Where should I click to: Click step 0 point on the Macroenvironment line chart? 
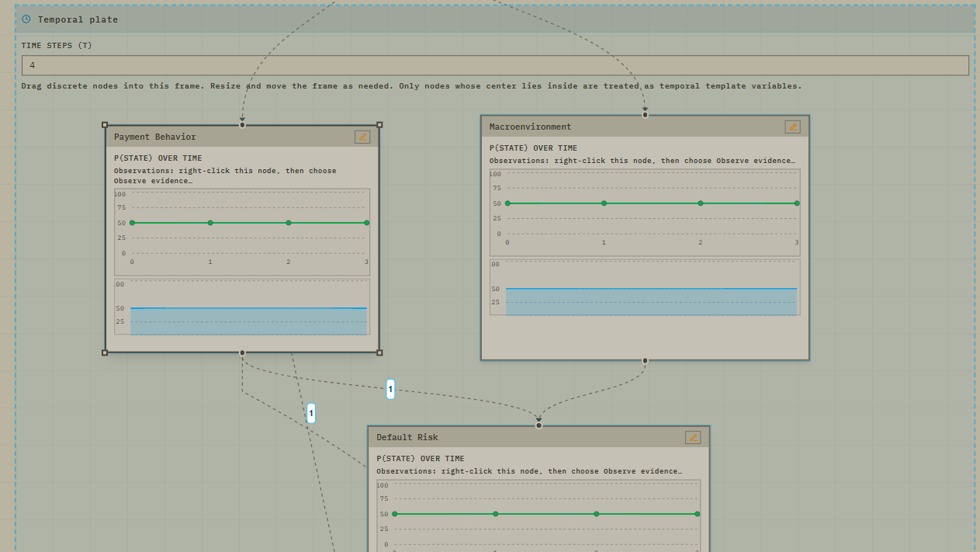(x=507, y=203)
